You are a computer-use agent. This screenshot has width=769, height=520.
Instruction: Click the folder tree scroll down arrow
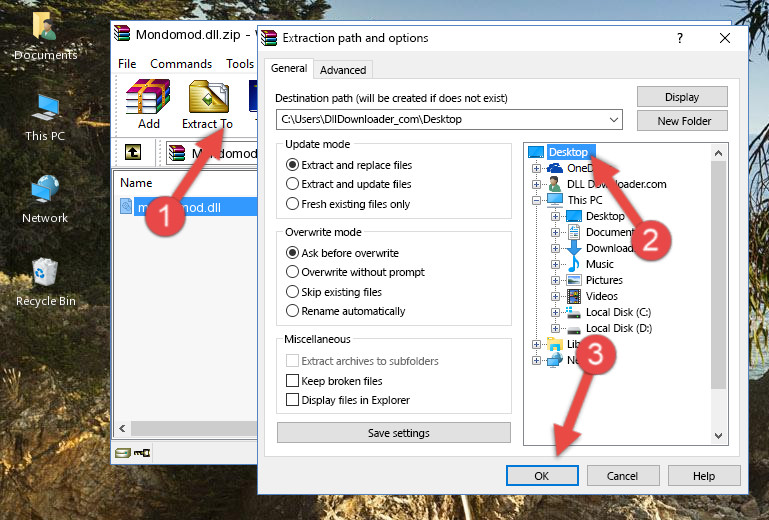[x=718, y=436]
